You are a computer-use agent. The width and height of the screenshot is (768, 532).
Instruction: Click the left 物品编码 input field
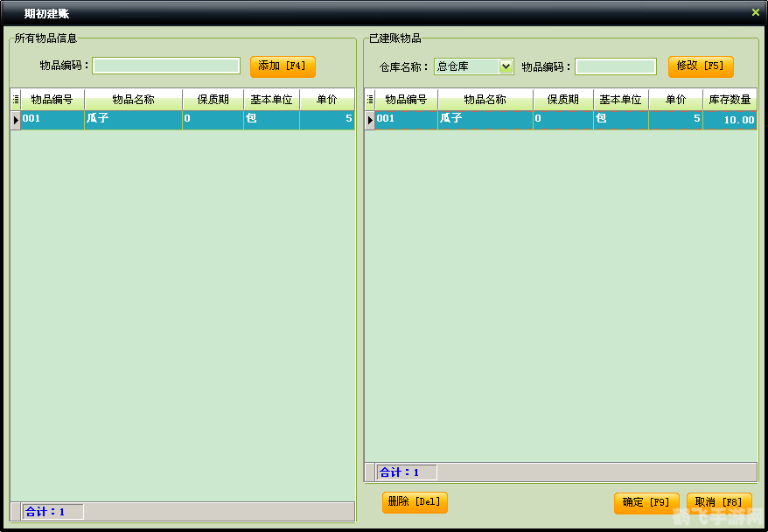pyautogui.click(x=166, y=66)
